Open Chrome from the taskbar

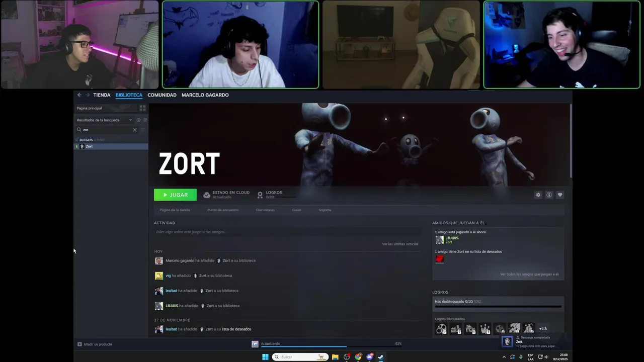point(358,357)
